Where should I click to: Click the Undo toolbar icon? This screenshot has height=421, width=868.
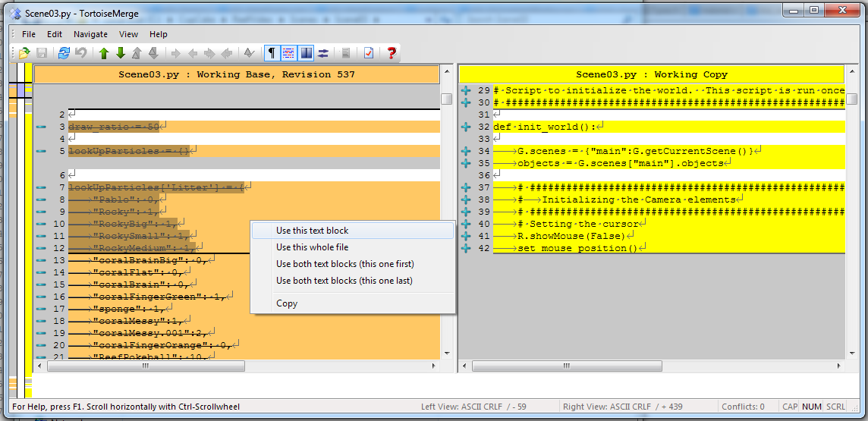(x=80, y=53)
